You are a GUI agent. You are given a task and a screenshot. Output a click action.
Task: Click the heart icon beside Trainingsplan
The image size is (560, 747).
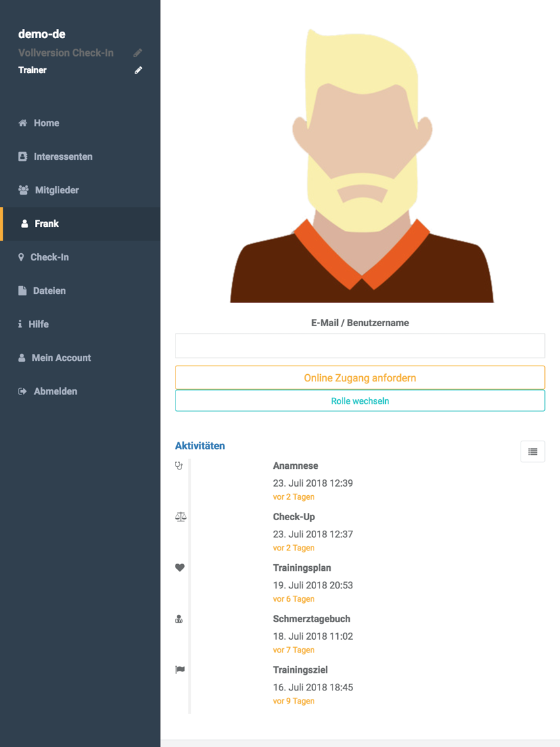pos(179,567)
